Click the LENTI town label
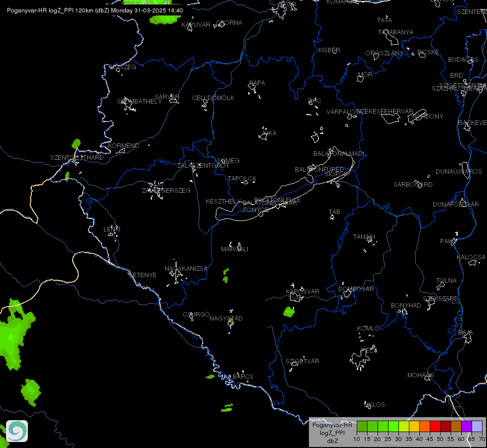 (x=112, y=229)
